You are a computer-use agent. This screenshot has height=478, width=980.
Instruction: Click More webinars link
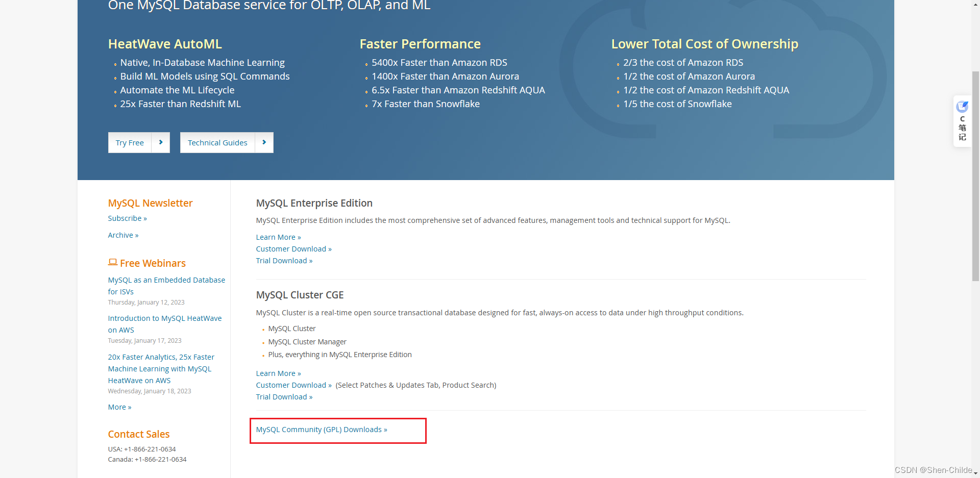[119, 407]
